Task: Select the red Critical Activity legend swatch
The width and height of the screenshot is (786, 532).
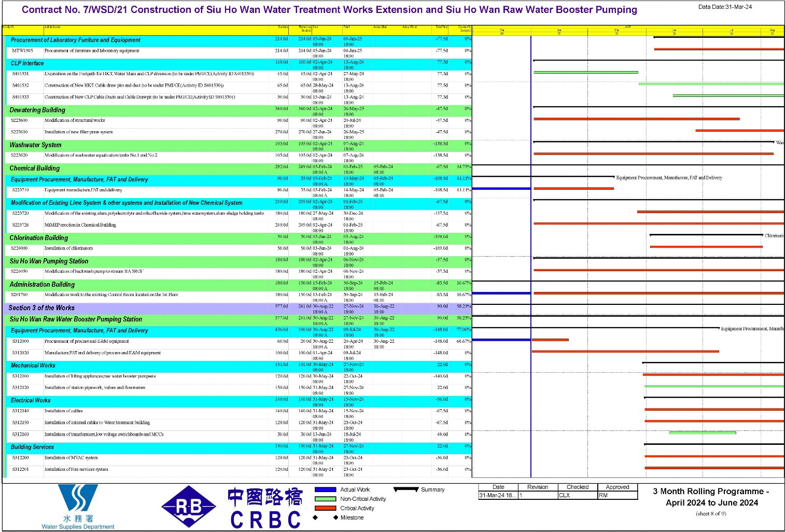Action: [x=326, y=508]
